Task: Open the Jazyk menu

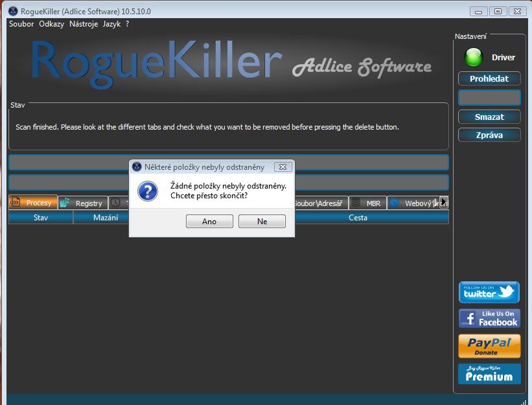Action: (x=111, y=24)
